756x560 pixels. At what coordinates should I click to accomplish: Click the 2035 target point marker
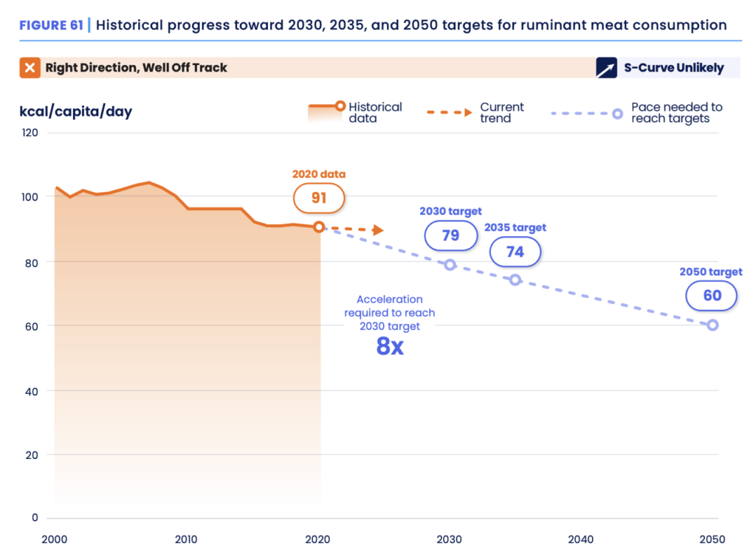[x=515, y=280]
